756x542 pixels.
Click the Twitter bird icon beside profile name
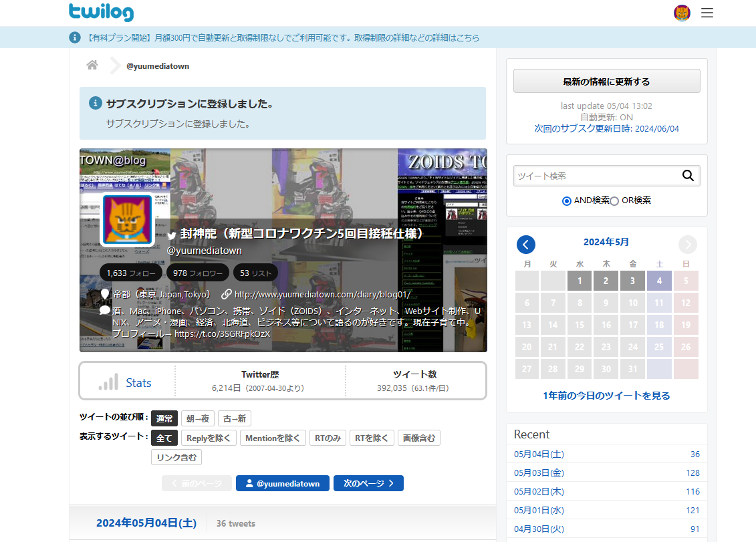tap(170, 236)
